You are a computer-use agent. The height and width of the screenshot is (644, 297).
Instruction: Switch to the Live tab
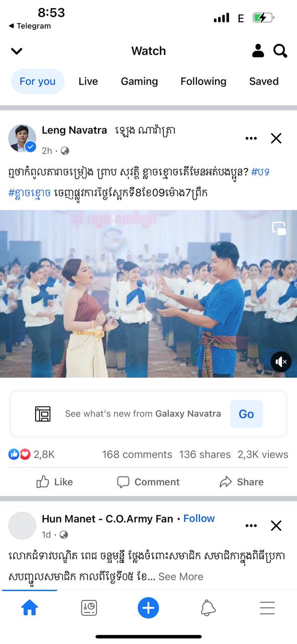pos(88,82)
